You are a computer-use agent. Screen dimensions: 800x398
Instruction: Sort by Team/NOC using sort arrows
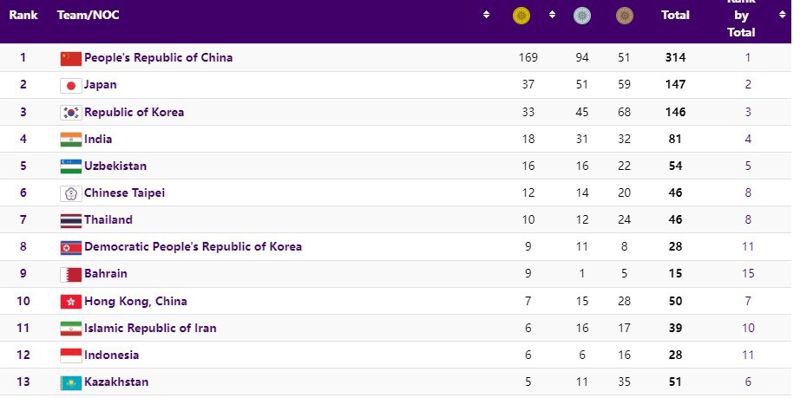point(486,15)
